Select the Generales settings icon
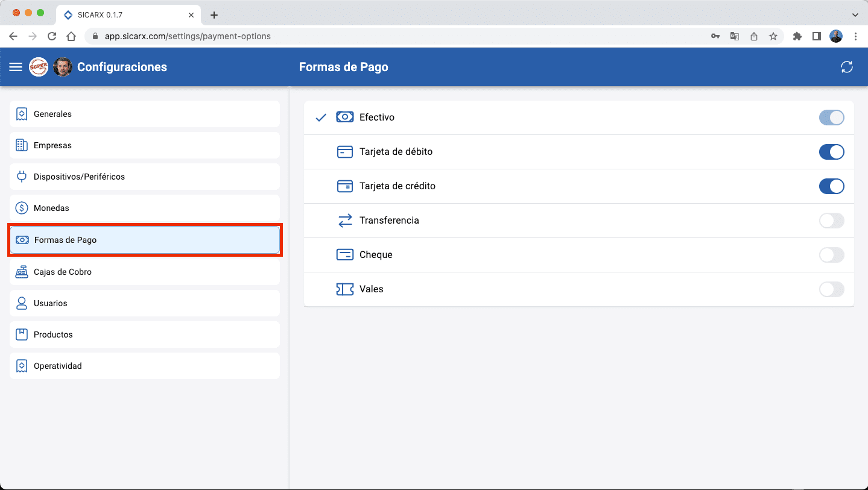 coord(22,114)
